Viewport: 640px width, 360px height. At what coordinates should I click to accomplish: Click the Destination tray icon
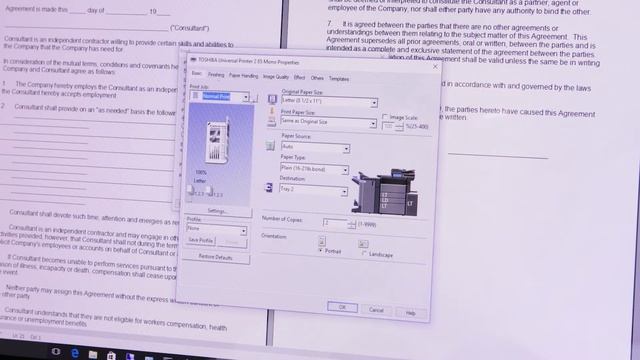(x=269, y=187)
